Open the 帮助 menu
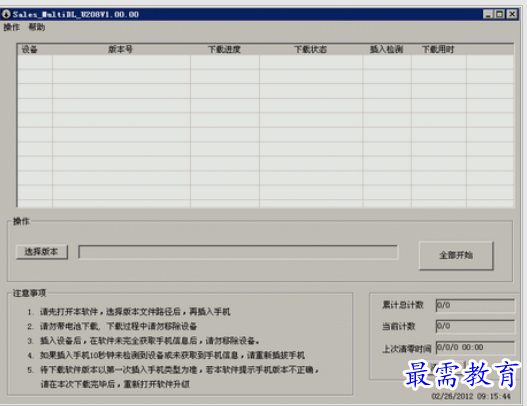 coord(37,27)
